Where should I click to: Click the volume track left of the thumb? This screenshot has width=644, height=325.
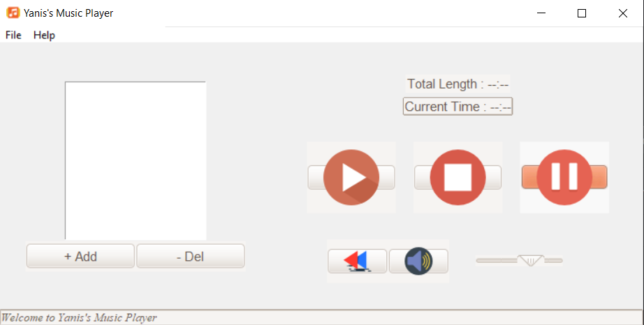point(497,260)
